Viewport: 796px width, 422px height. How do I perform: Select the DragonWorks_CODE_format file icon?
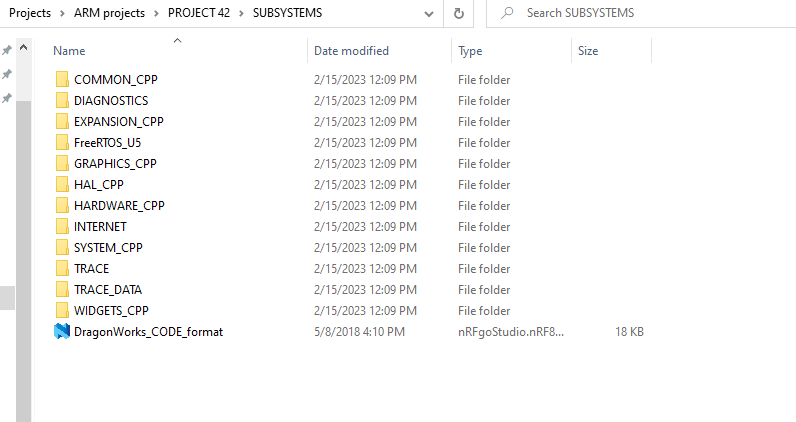(61, 332)
